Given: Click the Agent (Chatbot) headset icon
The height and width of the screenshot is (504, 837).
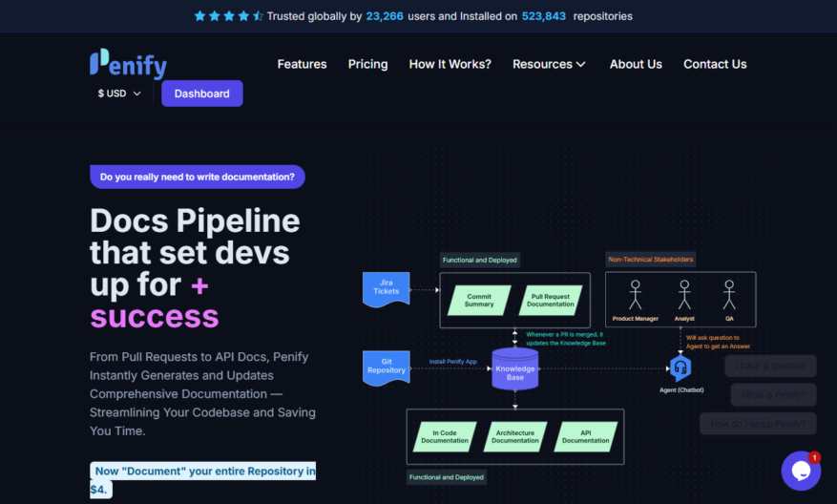Looking at the screenshot, I should point(680,368).
